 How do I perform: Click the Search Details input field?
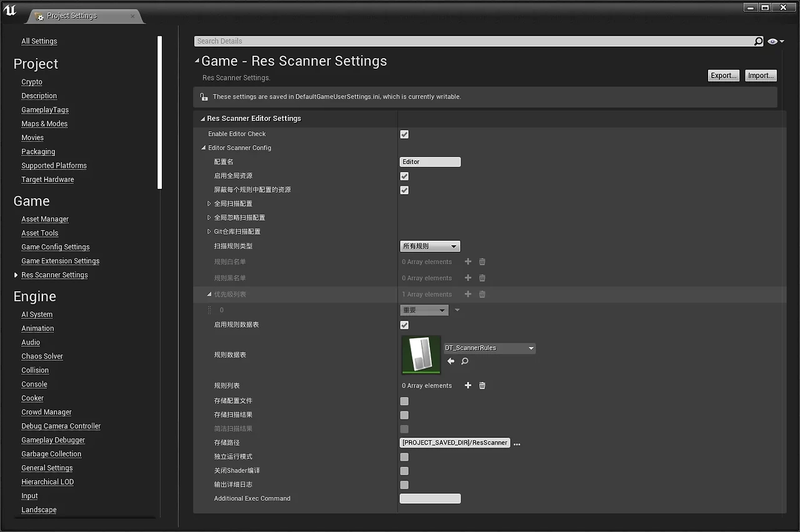pyautogui.click(x=474, y=41)
